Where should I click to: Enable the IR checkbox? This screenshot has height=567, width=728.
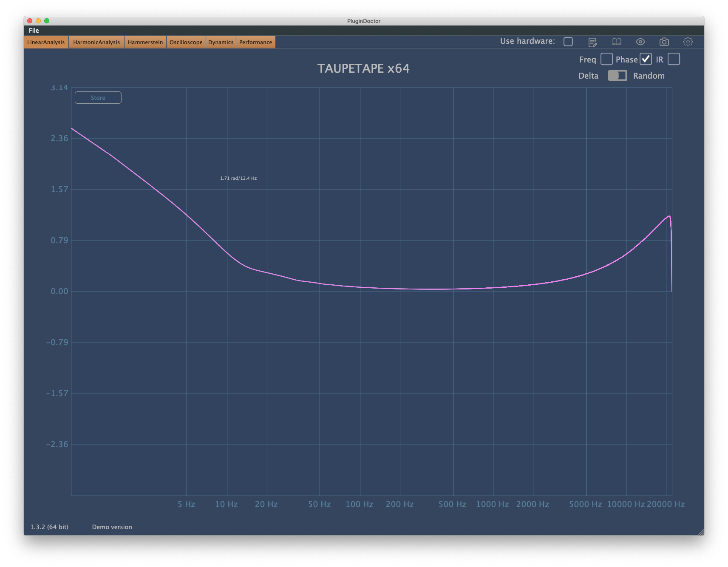[x=674, y=59]
